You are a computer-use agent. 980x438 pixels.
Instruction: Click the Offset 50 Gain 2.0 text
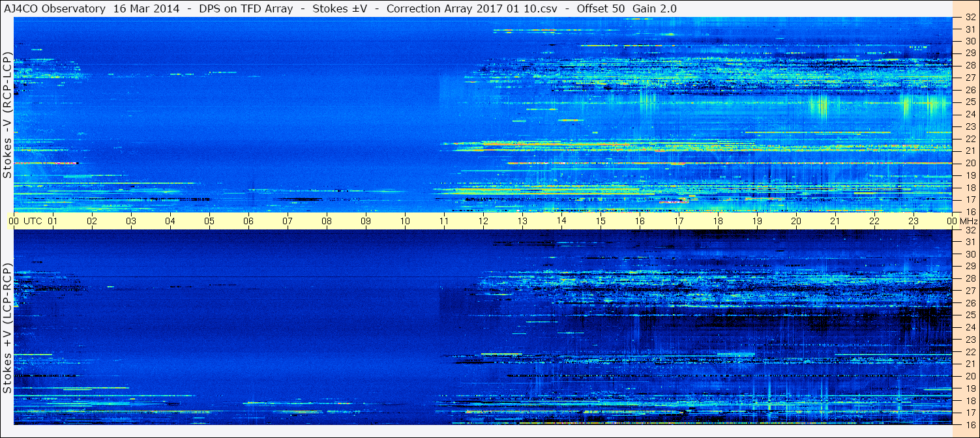[x=627, y=8]
